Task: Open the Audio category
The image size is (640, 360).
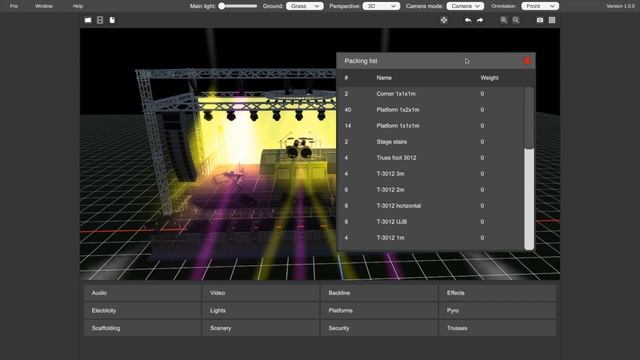Action: click(x=142, y=293)
